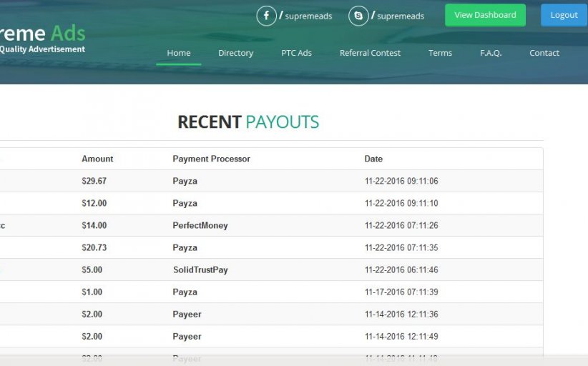Click the Date column header
Viewport: 588px width, 366px height.
[373, 159]
